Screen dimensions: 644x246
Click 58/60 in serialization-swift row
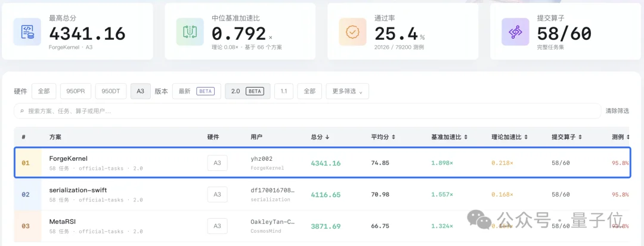(x=561, y=194)
